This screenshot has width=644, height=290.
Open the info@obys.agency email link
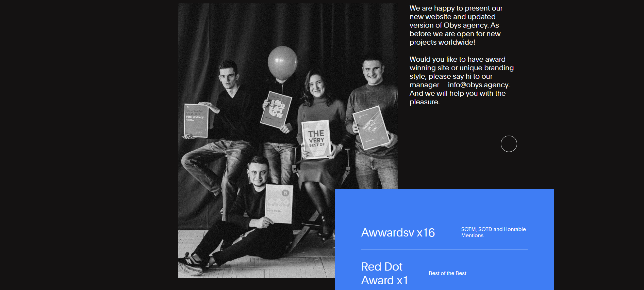[478, 85]
